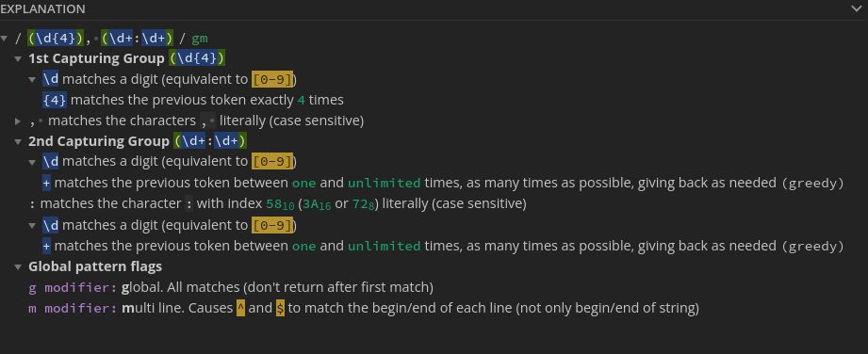
Task: Collapse the second group's first \d node
Action: 33,162
